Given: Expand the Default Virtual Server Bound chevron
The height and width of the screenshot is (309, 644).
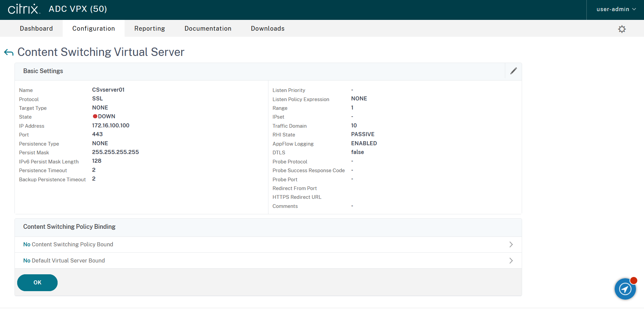Looking at the screenshot, I should click(x=511, y=261).
